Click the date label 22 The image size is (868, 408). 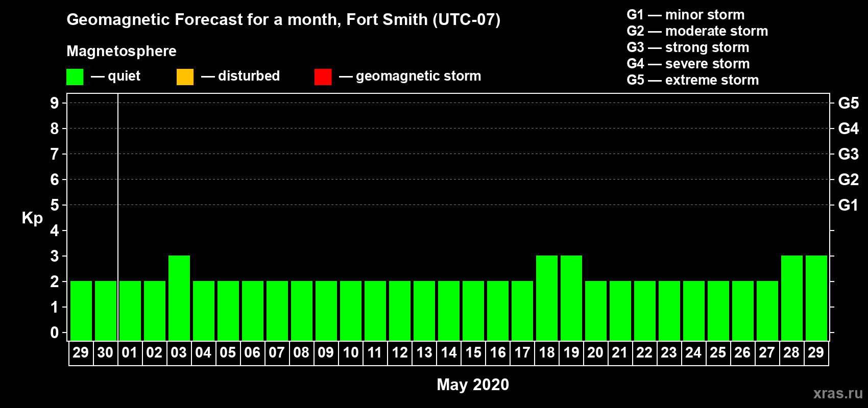644,352
